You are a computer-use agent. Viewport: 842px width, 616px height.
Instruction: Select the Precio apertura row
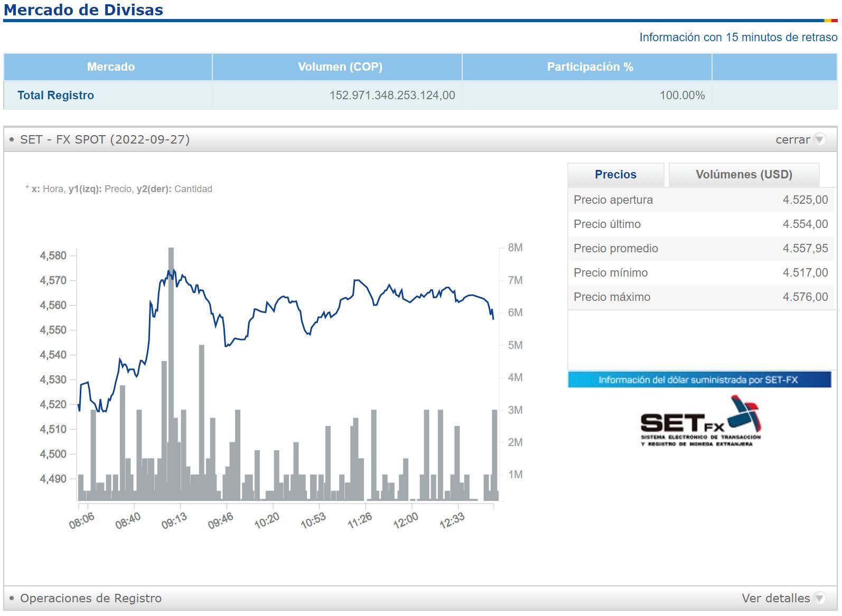pos(700,200)
